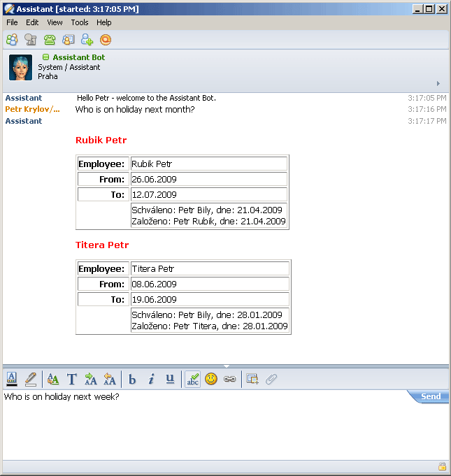Open the font face T selector
The width and height of the screenshot is (451, 476).
(x=71, y=379)
